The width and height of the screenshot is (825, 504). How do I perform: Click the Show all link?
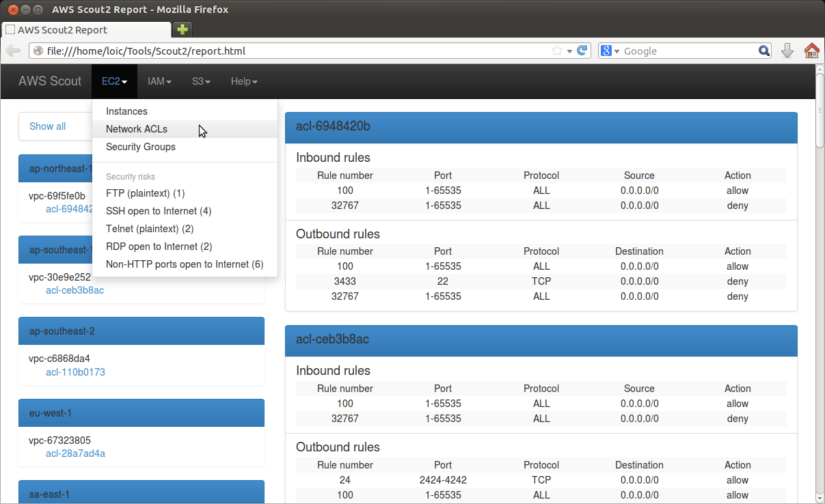tap(48, 126)
